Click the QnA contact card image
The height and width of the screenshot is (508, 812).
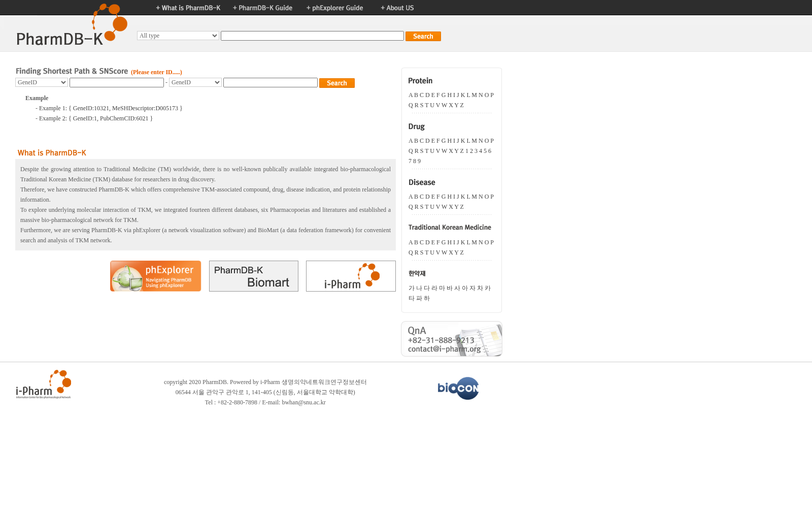(x=452, y=339)
